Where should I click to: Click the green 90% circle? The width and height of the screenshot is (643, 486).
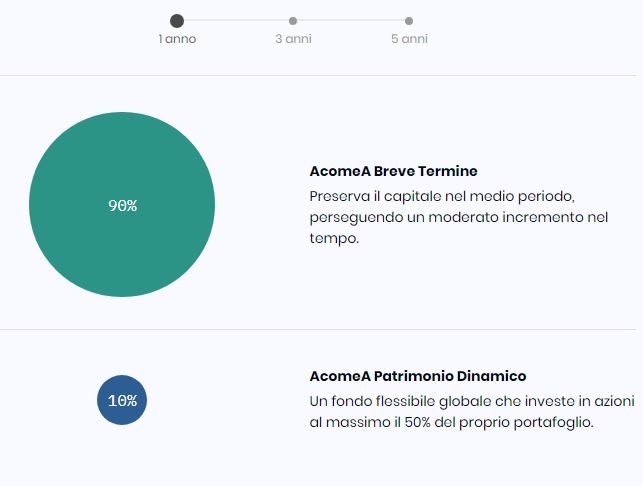(122, 204)
